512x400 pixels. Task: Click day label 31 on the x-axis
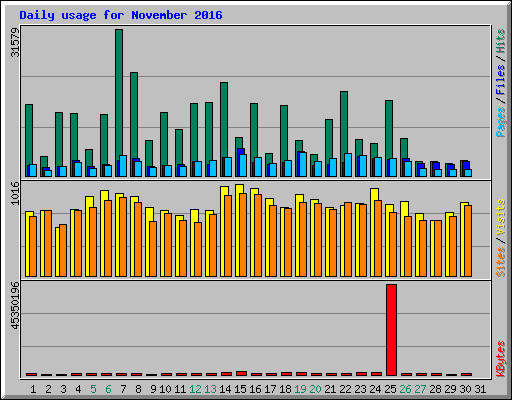pyautogui.click(x=480, y=389)
